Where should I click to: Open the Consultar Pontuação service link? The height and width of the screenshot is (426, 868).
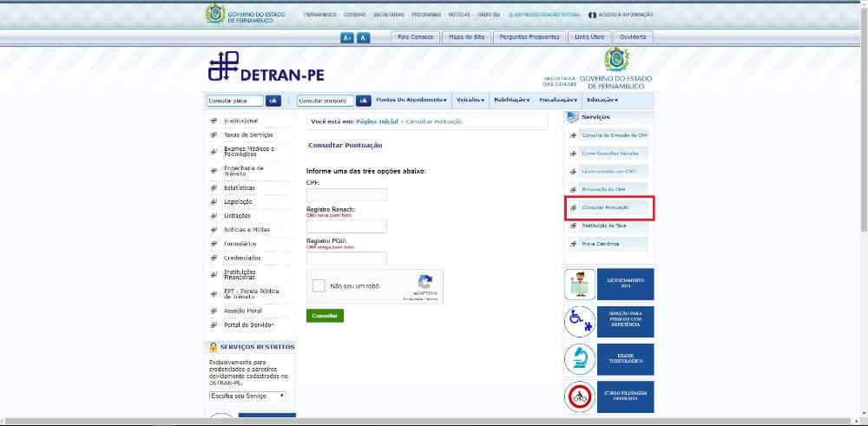click(606, 208)
